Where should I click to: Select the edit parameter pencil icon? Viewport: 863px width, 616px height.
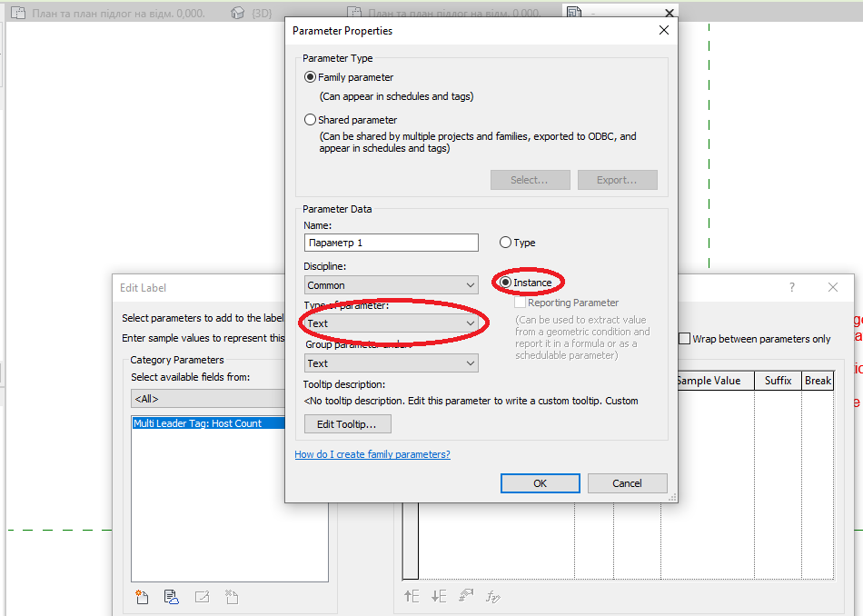(x=201, y=597)
